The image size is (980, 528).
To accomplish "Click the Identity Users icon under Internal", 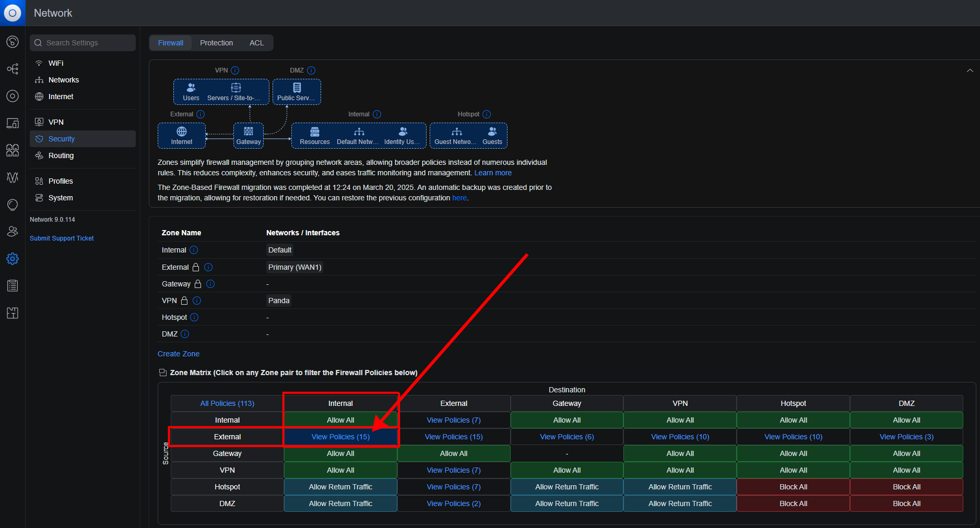I will (402, 131).
